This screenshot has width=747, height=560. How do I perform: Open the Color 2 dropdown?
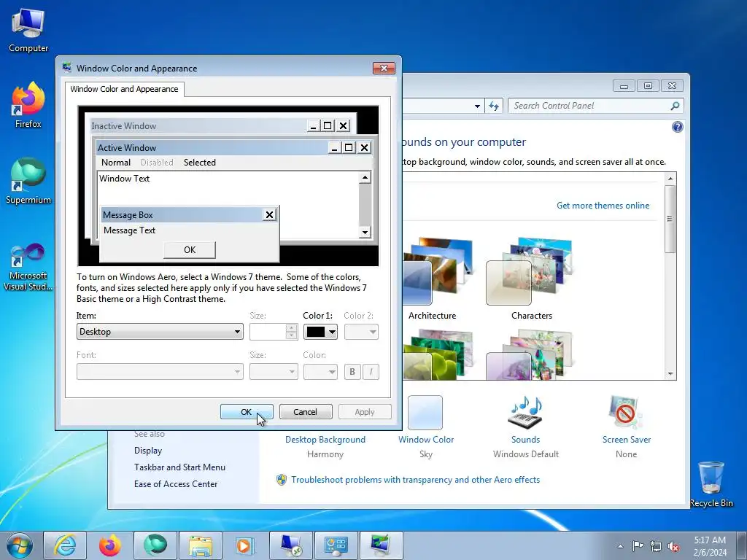click(361, 332)
